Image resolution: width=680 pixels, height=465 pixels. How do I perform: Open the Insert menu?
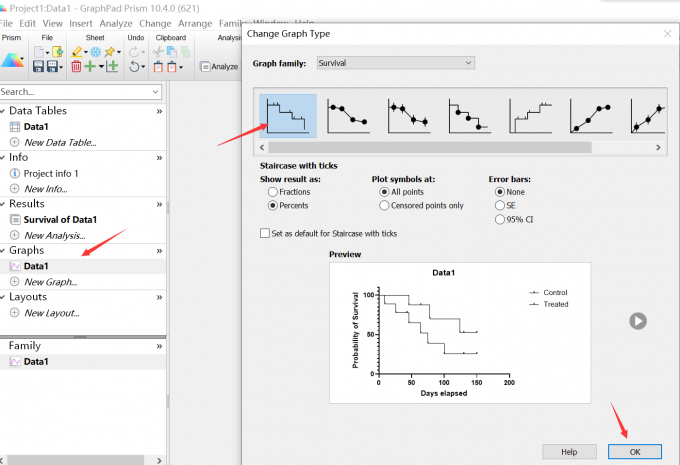coord(81,23)
